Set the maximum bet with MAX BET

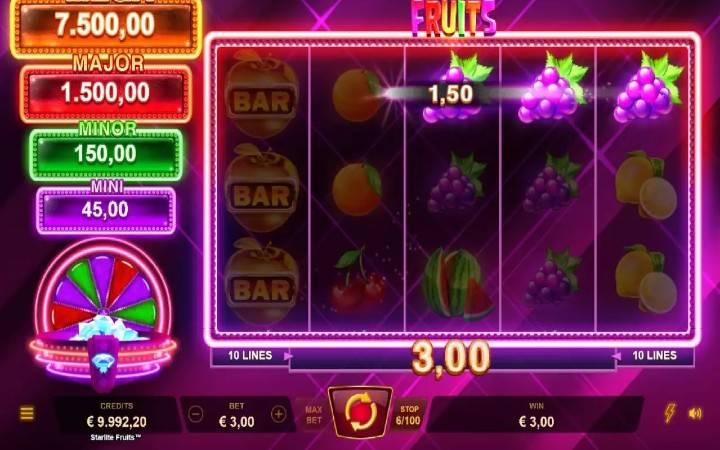click(314, 415)
